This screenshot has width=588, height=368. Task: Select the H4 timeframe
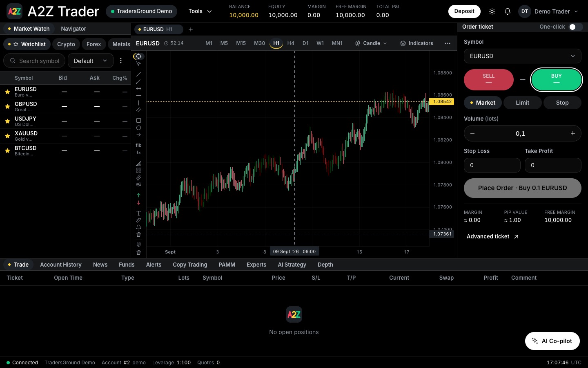(291, 43)
